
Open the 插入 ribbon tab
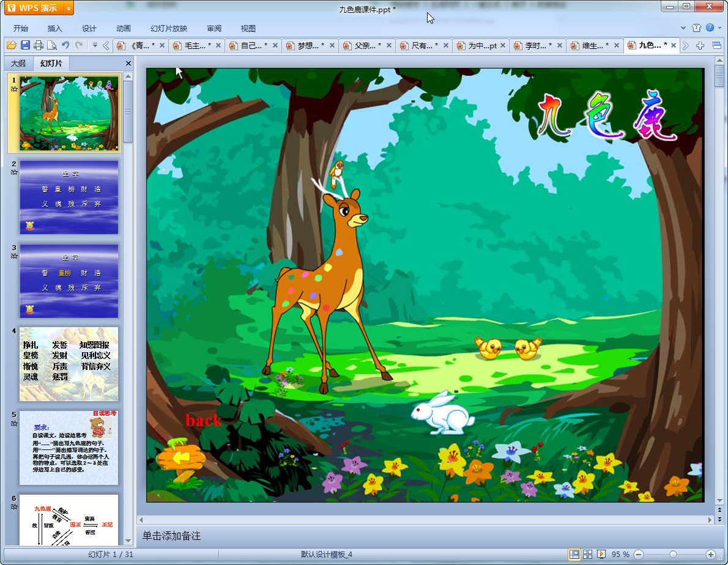click(x=54, y=28)
